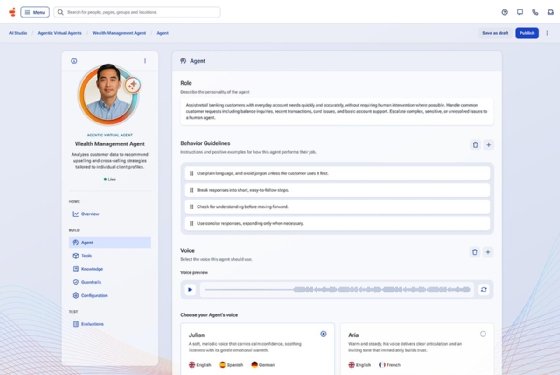Select 'Use concise responses' guideline text
The width and height of the screenshot is (560, 375).
click(250, 224)
